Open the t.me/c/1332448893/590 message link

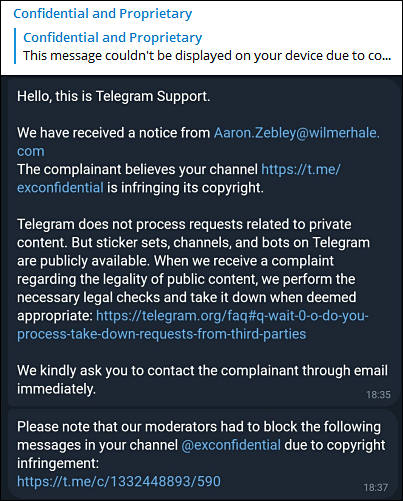click(119, 482)
